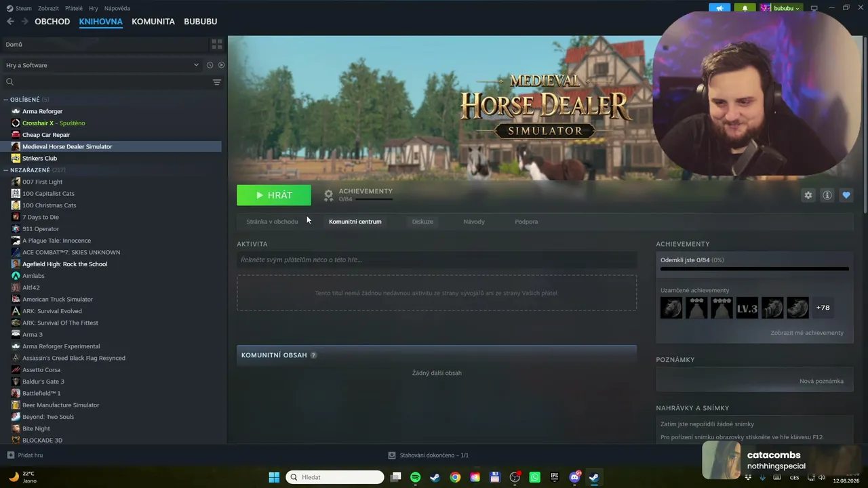Open Epic Games Launcher from the taskbar

(555, 477)
